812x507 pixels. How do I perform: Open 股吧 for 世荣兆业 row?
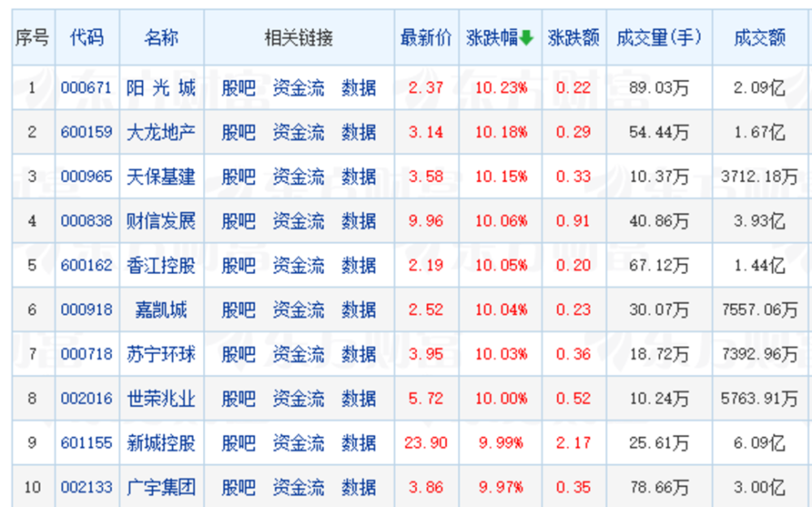pos(239,399)
